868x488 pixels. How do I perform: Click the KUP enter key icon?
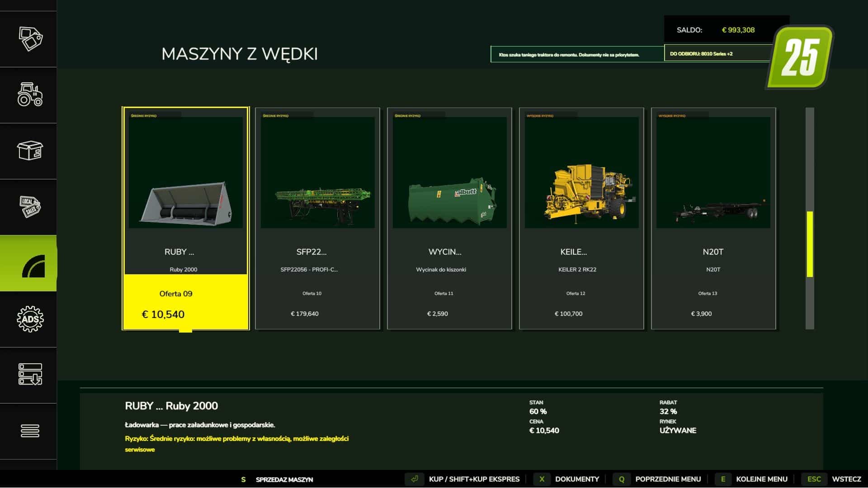[x=414, y=479]
